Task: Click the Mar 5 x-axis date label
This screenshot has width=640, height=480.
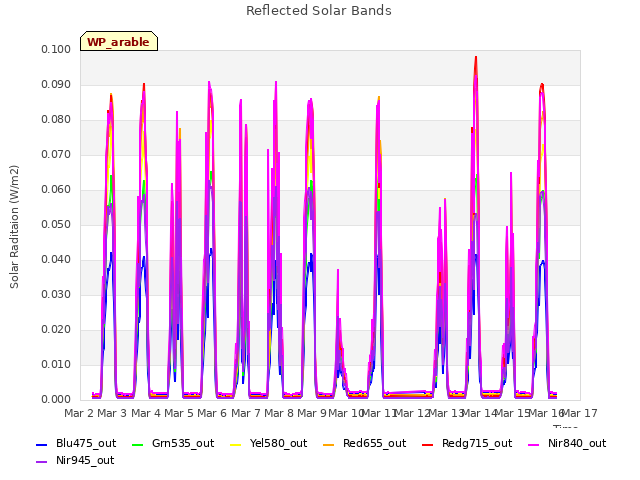Action: point(179,413)
